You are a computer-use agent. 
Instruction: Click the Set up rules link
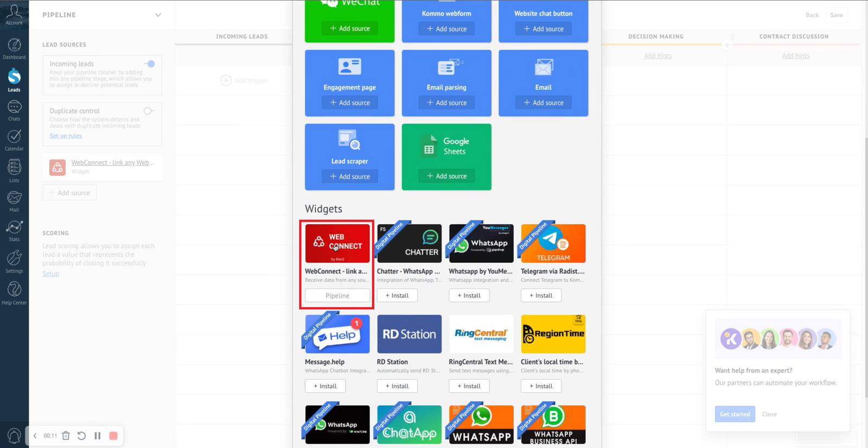(x=66, y=136)
